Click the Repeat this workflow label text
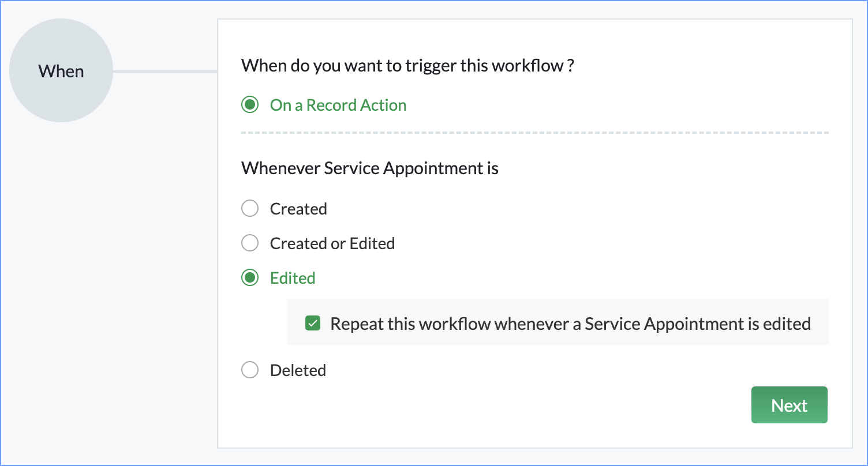868x466 pixels. tap(570, 324)
